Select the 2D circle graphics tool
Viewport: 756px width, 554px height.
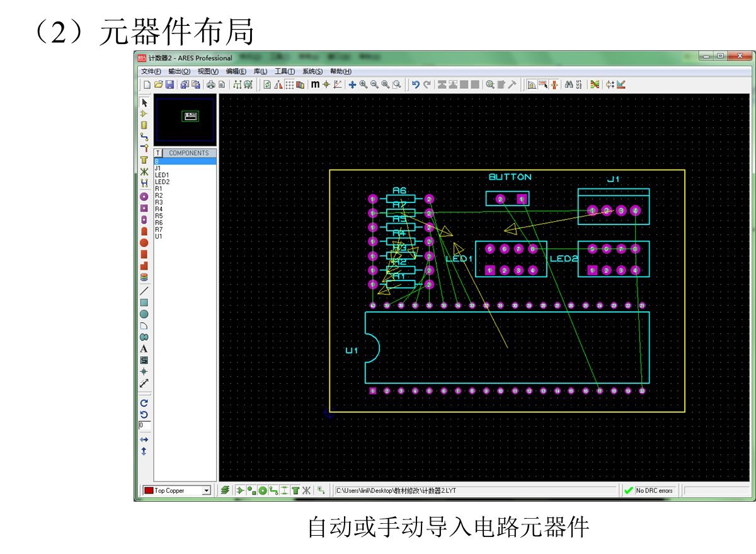(144, 314)
